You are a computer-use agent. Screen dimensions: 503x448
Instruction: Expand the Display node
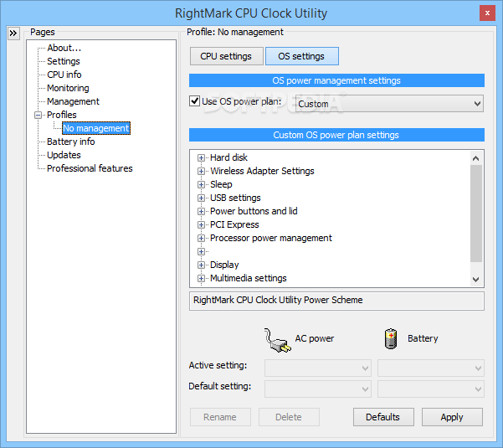(x=201, y=265)
